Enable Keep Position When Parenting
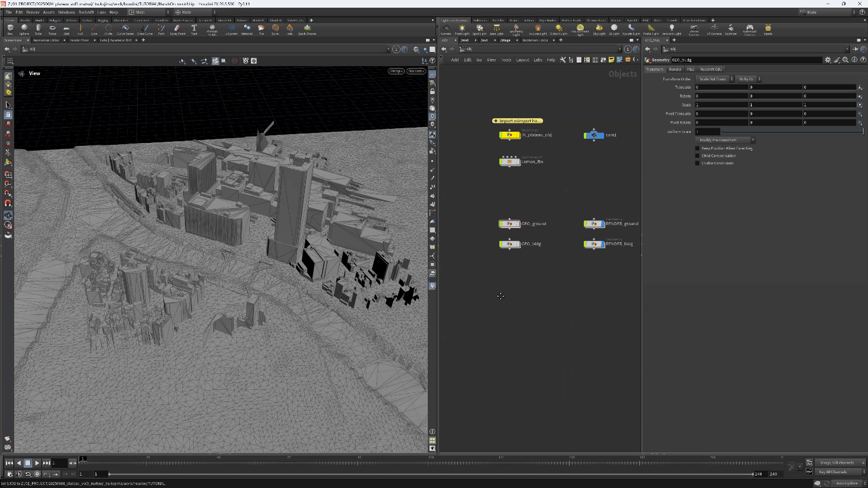868x488 pixels. tap(697, 148)
